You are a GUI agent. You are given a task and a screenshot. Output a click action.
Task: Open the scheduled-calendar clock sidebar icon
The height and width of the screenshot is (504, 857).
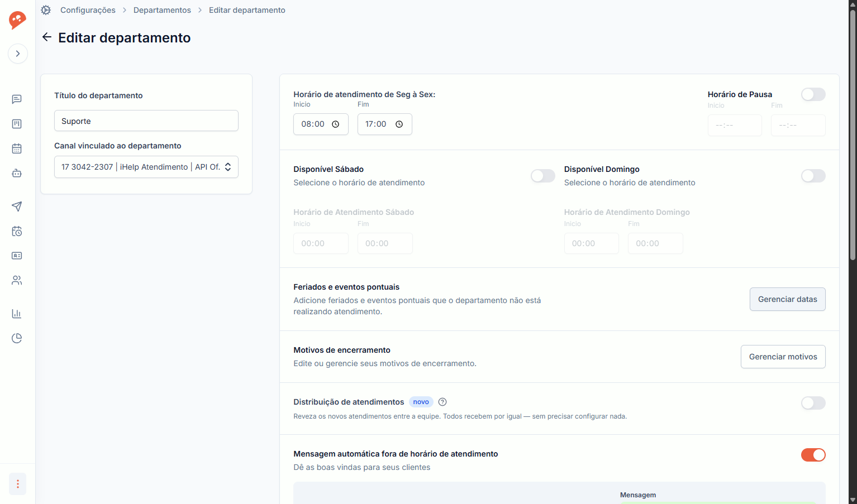tap(17, 231)
